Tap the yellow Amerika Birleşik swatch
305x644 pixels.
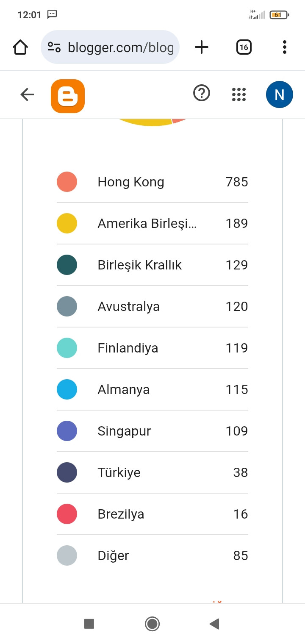[x=67, y=223]
